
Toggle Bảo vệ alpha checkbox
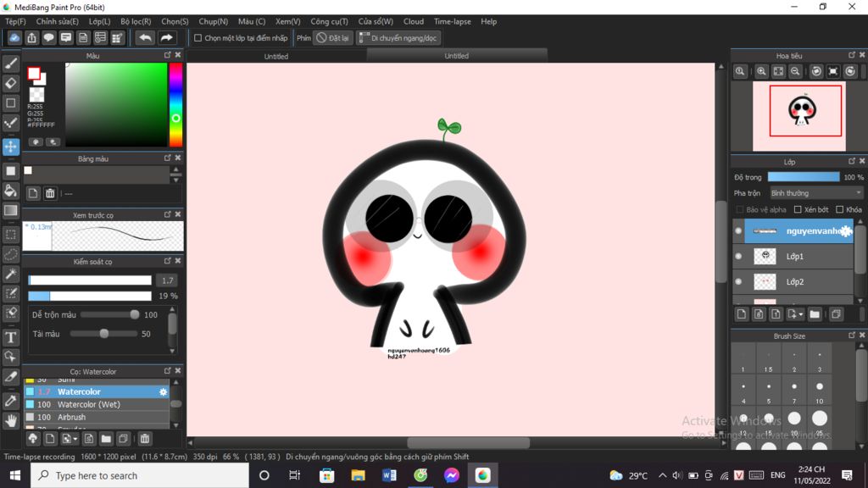pos(739,210)
